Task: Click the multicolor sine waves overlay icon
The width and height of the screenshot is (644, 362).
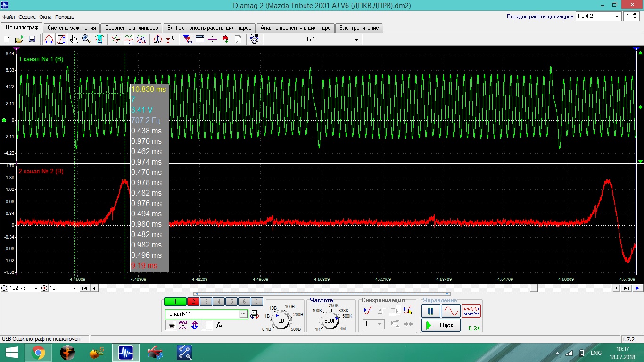Action: (x=141, y=40)
